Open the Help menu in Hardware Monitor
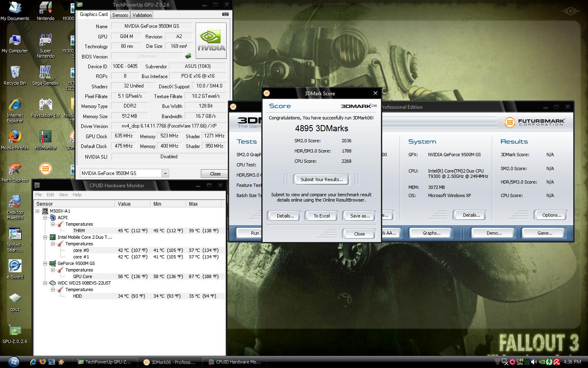Screen dimensions: 588x368 [77, 195]
